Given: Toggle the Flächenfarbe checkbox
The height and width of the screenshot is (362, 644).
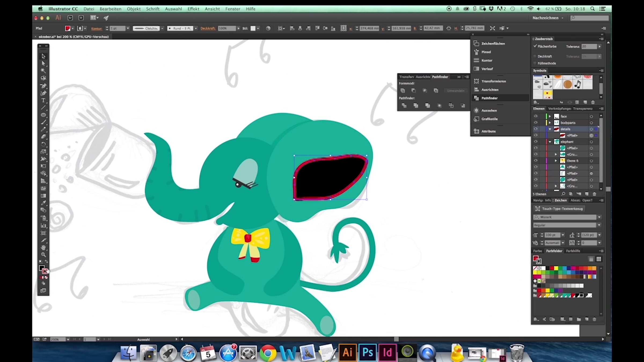Looking at the screenshot, I should 535,46.
